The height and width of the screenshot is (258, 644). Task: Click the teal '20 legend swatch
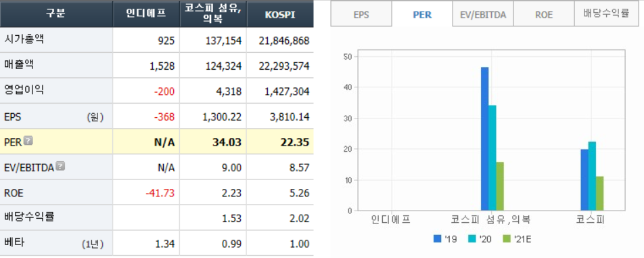point(472,238)
